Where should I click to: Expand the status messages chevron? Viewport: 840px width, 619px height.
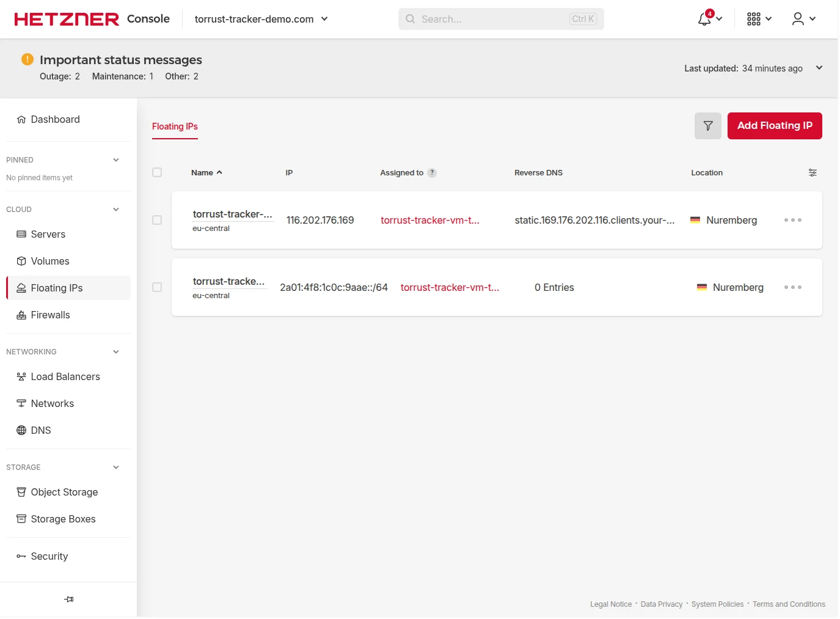[x=819, y=68]
